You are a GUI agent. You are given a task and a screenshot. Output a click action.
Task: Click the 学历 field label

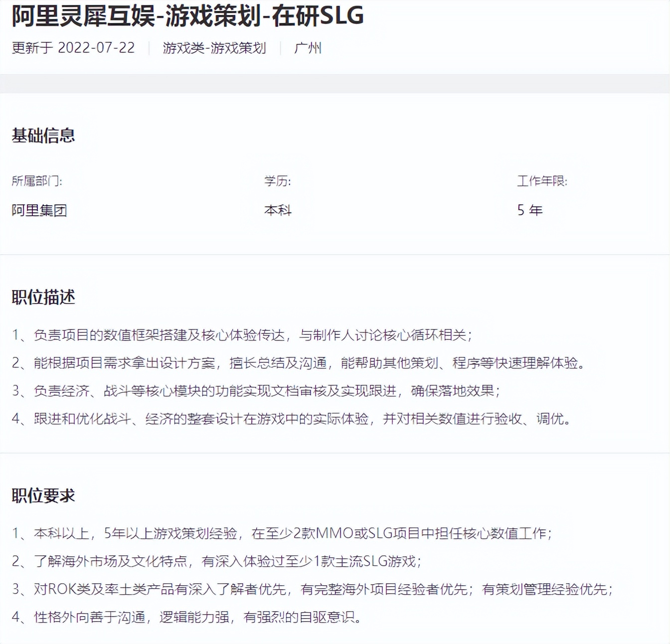click(277, 181)
